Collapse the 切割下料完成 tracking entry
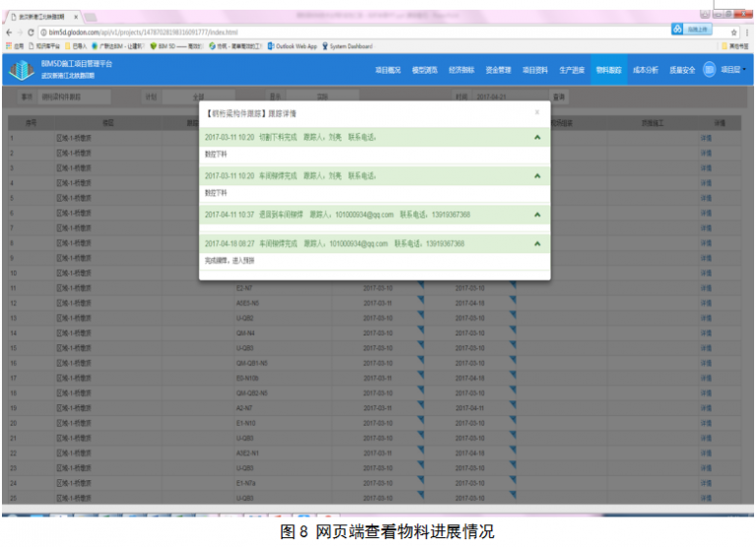Viewport: 756px width, 547px height. [x=536, y=138]
